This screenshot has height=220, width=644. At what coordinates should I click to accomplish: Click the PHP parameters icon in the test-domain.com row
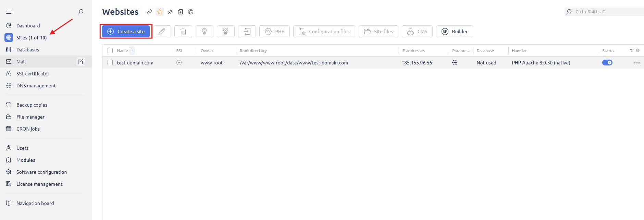[x=455, y=63]
